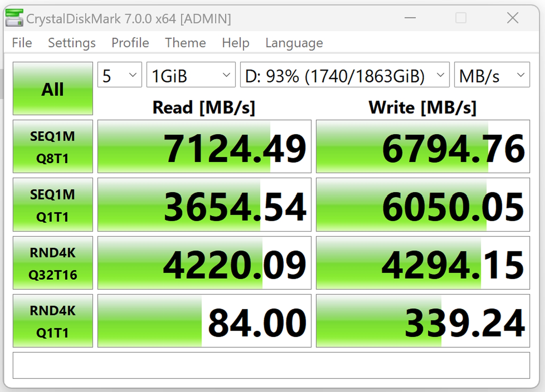This screenshot has width=545, height=392.
Task: Run all benchmarks with All button
Action: [53, 88]
